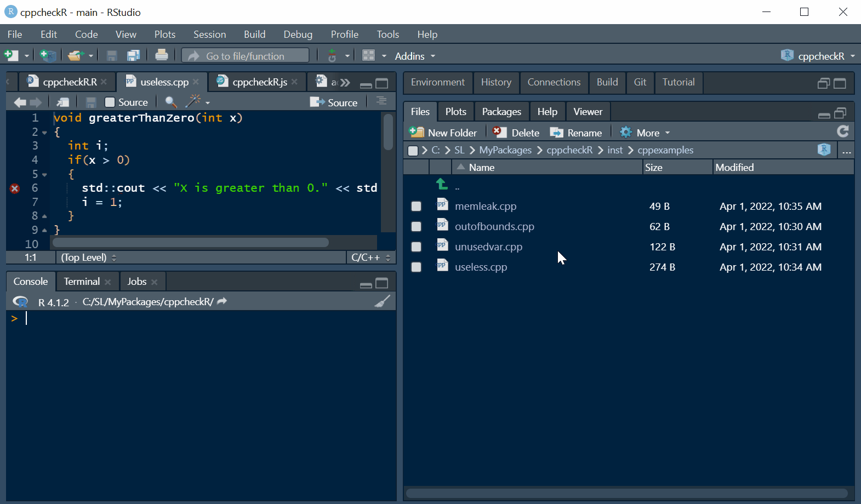
Task: Check the unusedvar.cpp file checkbox
Action: coord(417,247)
